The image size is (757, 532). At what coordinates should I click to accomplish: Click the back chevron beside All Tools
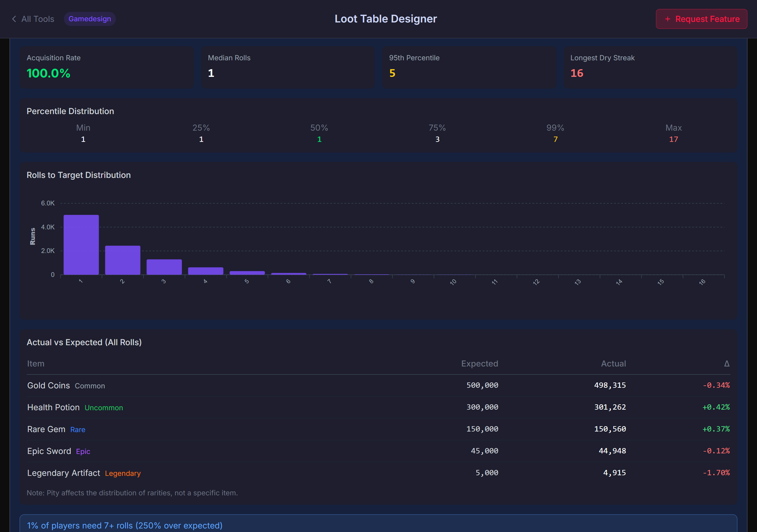point(14,19)
